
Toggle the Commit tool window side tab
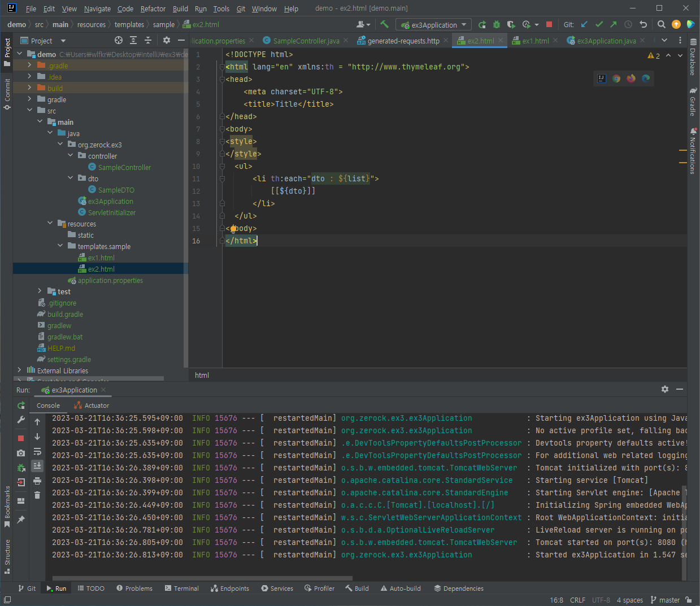(x=7, y=94)
